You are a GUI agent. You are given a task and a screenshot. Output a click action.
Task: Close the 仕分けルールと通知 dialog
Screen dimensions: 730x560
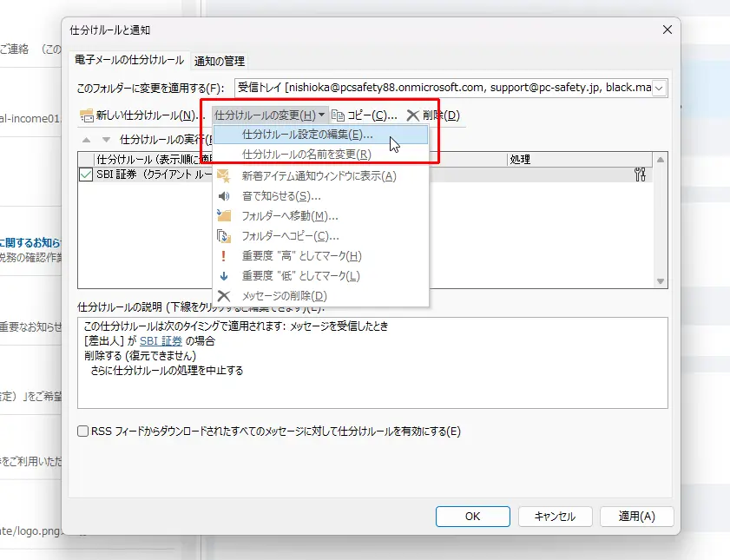click(668, 30)
